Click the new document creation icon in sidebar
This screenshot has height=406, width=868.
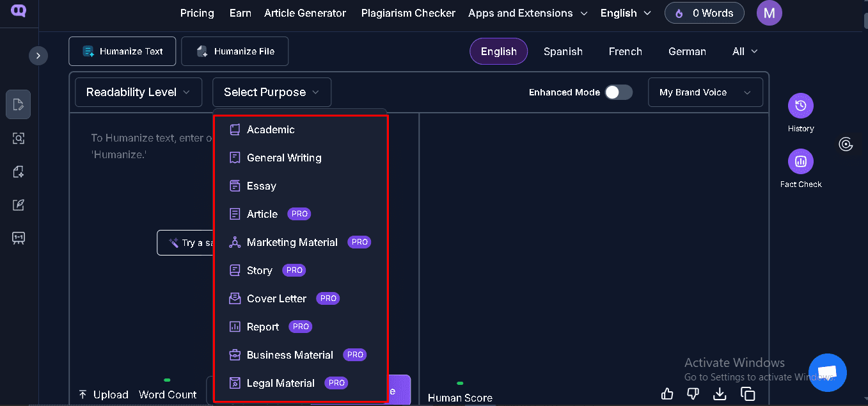pyautogui.click(x=18, y=171)
